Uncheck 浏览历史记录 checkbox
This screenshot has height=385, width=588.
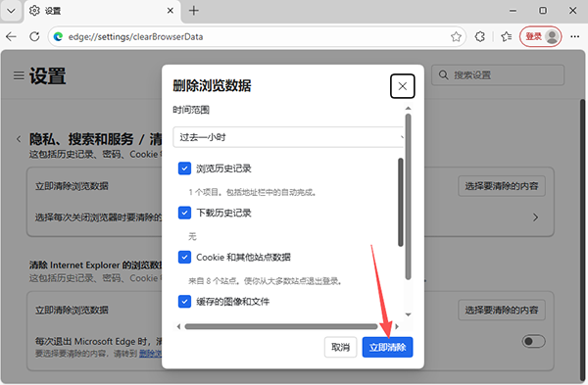[184, 168]
